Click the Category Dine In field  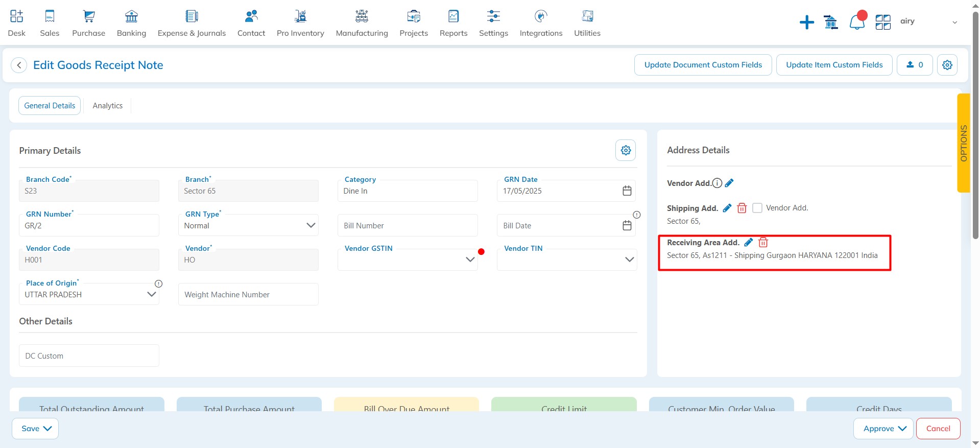pyautogui.click(x=408, y=191)
